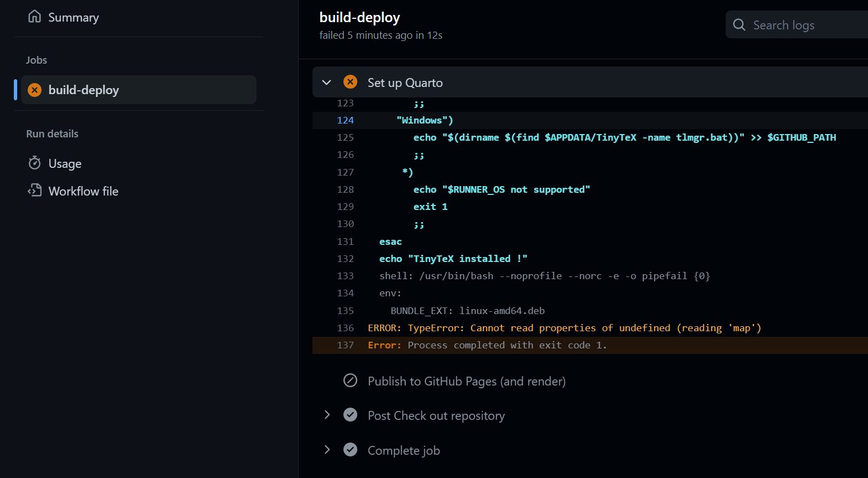Select log line number 124
This screenshot has width=868, height=478.
[x=345, y=120]
